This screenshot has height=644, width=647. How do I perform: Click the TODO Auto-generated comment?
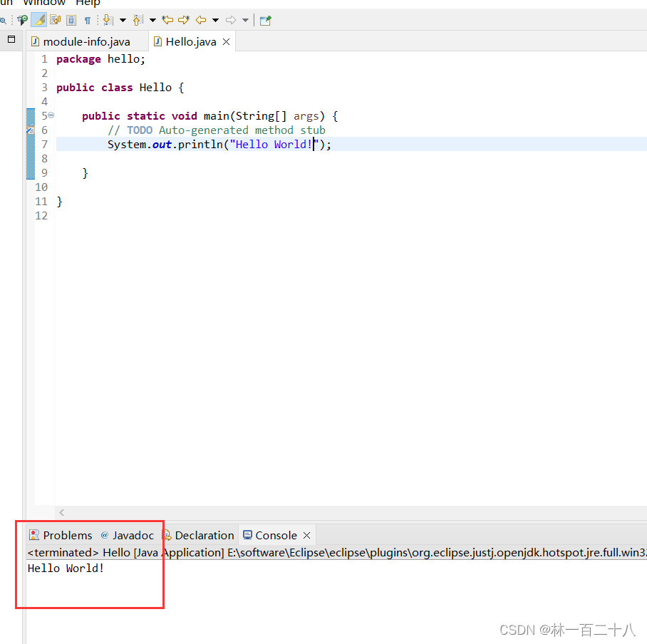(216, 130)
